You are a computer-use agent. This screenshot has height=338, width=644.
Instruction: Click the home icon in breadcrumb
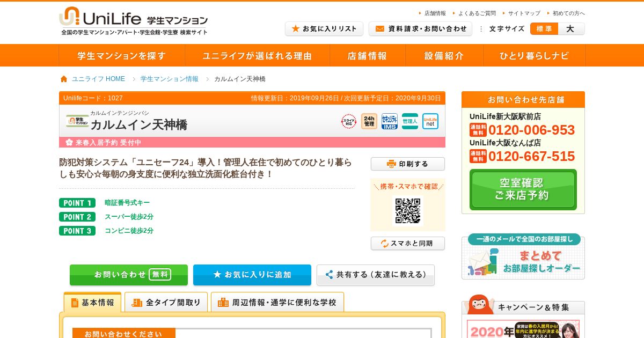(x=64, y=79)
